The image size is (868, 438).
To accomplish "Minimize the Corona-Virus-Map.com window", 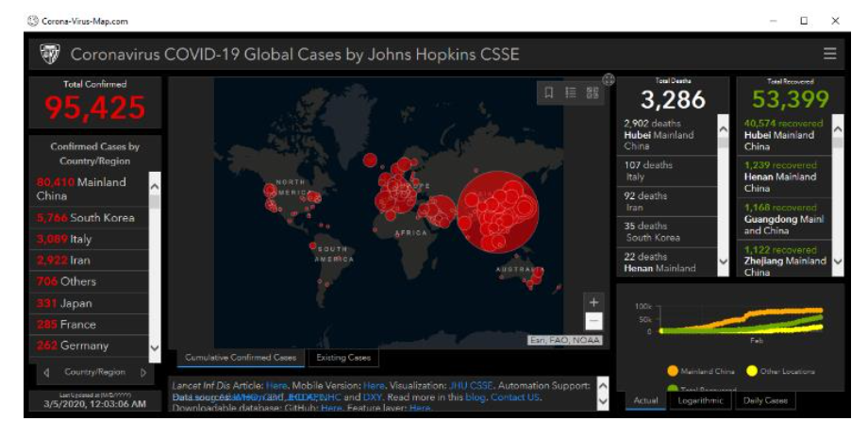I will pos(774,21).
